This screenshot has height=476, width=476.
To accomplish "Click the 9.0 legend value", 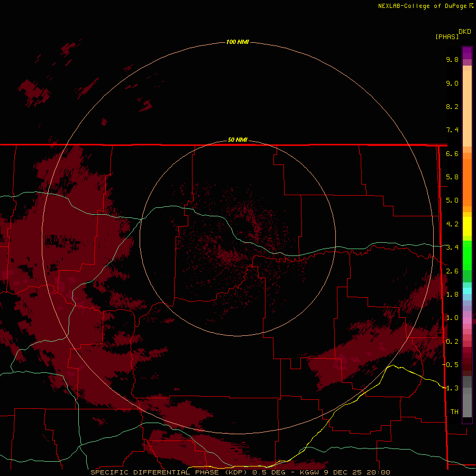I will pos(452,83).
